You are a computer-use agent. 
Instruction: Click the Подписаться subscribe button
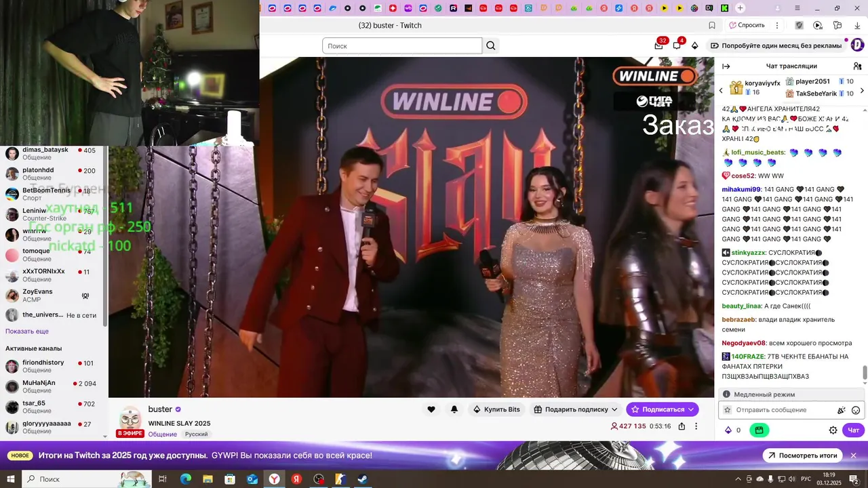(x=662, y=409)
